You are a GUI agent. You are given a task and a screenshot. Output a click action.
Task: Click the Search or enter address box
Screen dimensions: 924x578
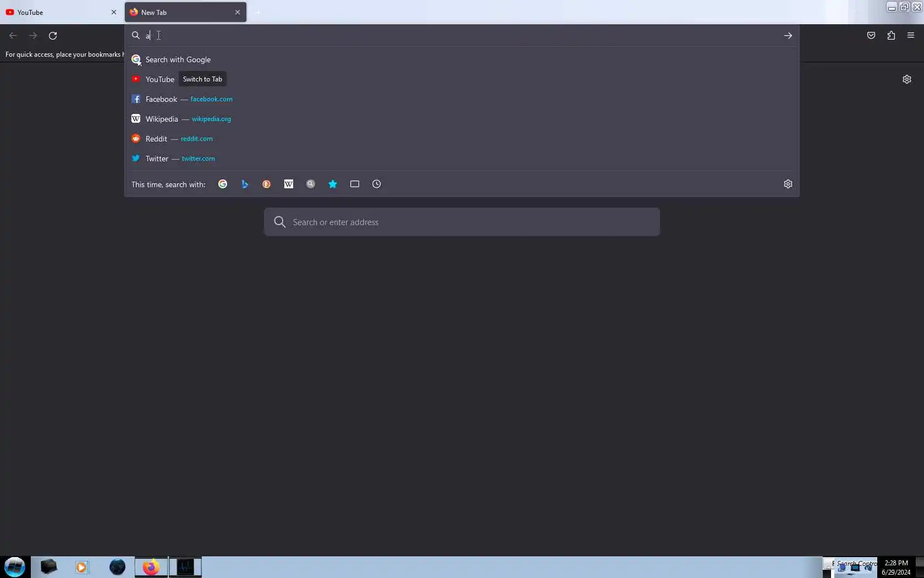click(x=461, y=222)
